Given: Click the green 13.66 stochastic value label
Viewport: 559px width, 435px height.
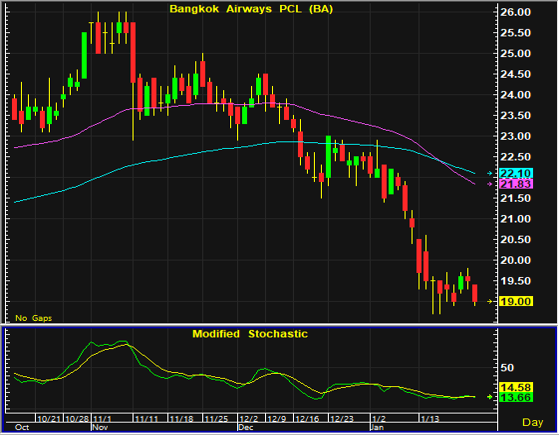Looking at the screenshot, I should 516,398.
